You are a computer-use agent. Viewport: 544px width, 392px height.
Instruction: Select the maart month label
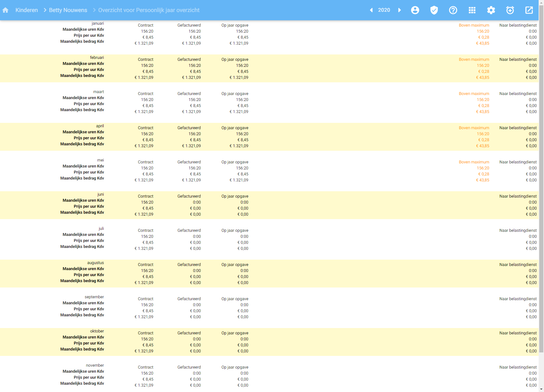(98, 92)
